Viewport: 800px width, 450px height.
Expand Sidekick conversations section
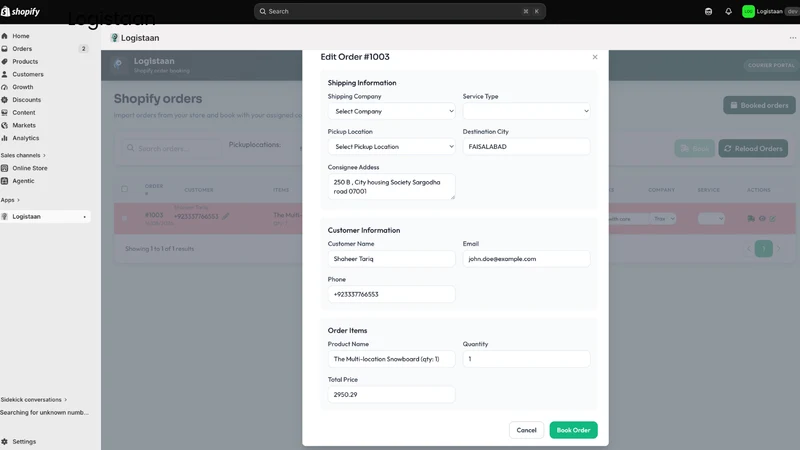pos(34,399)
